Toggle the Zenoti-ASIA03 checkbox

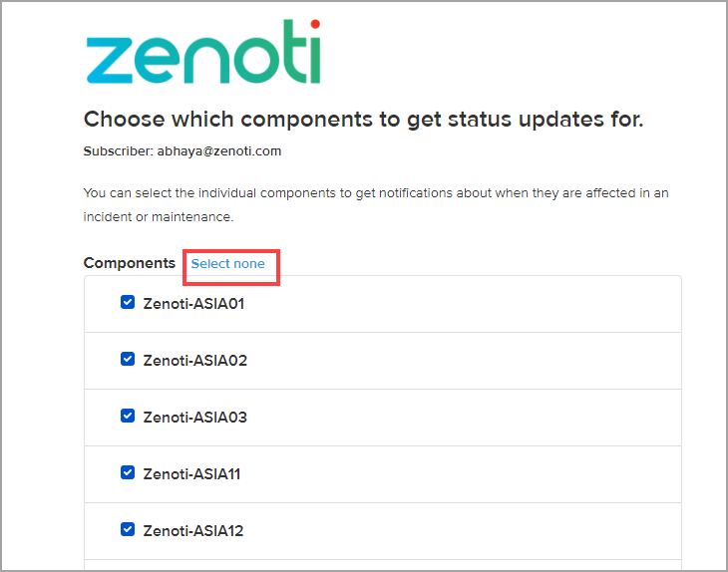[128, 416]
